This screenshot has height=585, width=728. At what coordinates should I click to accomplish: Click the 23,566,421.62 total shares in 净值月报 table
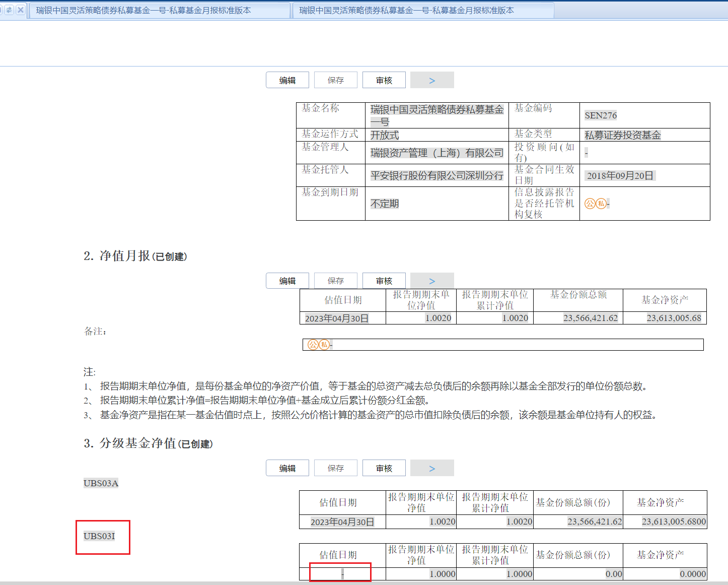click(x=591, y=318)
